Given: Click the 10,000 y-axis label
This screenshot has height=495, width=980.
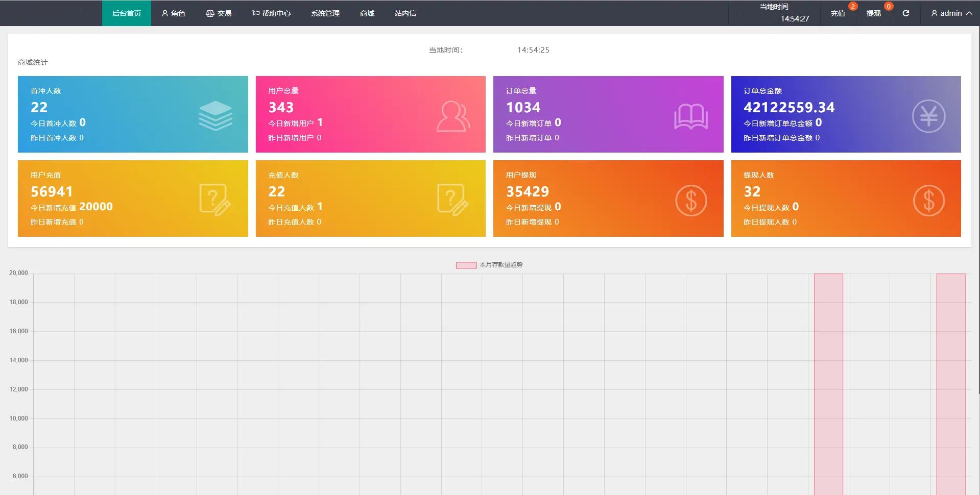Looking at the screenshot, I should pos(18,418).
